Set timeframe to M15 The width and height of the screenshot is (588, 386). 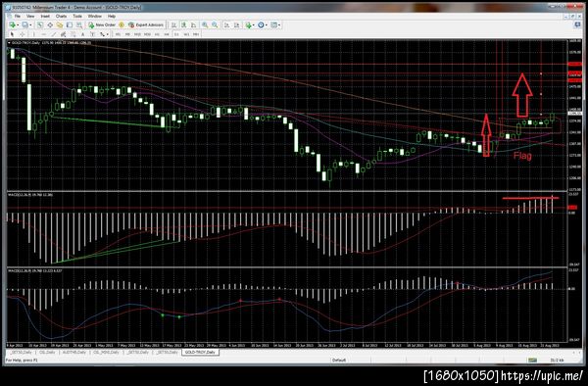137,34
